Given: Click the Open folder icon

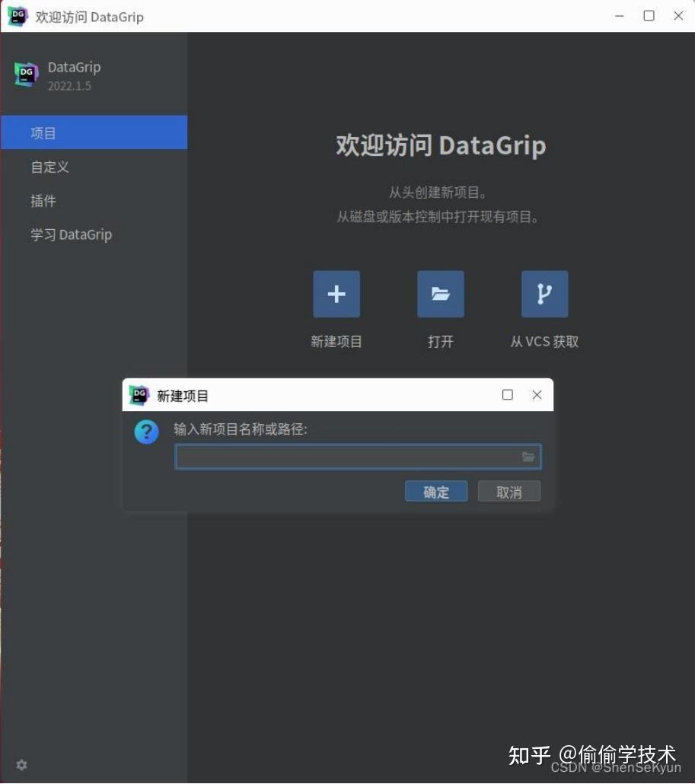Looking at the screenshot, I should point(440,294).
